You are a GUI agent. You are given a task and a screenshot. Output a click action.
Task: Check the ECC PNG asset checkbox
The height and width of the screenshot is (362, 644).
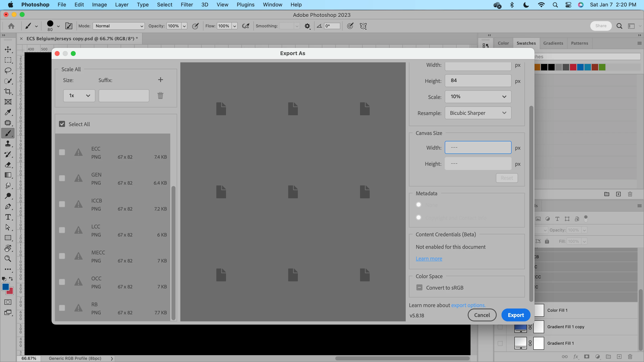62,152
